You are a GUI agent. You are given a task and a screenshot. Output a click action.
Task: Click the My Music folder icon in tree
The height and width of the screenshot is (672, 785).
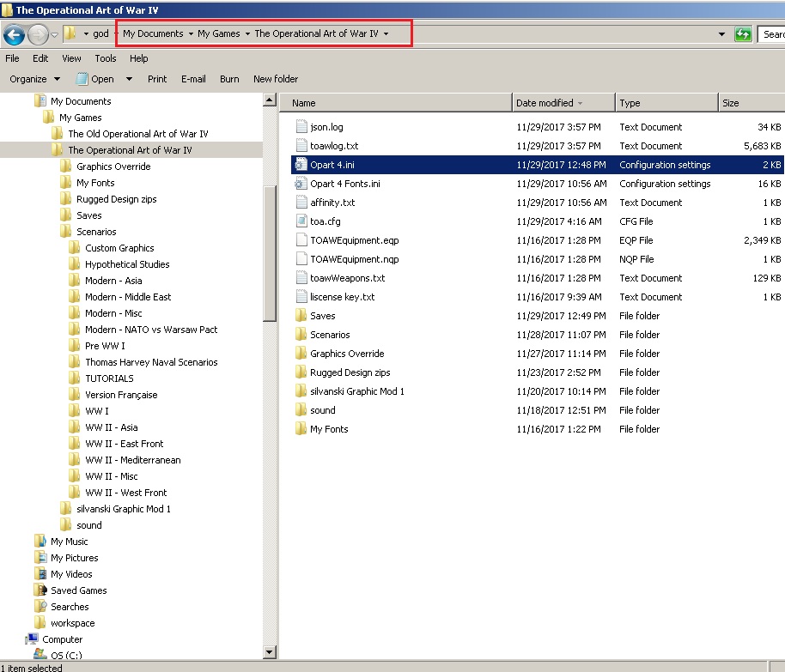(40, 541)
